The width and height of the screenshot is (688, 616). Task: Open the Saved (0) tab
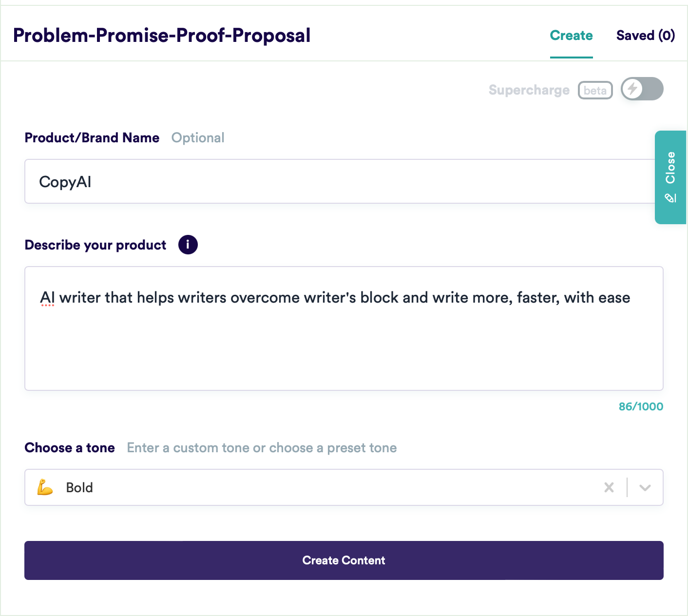point(646,36)
